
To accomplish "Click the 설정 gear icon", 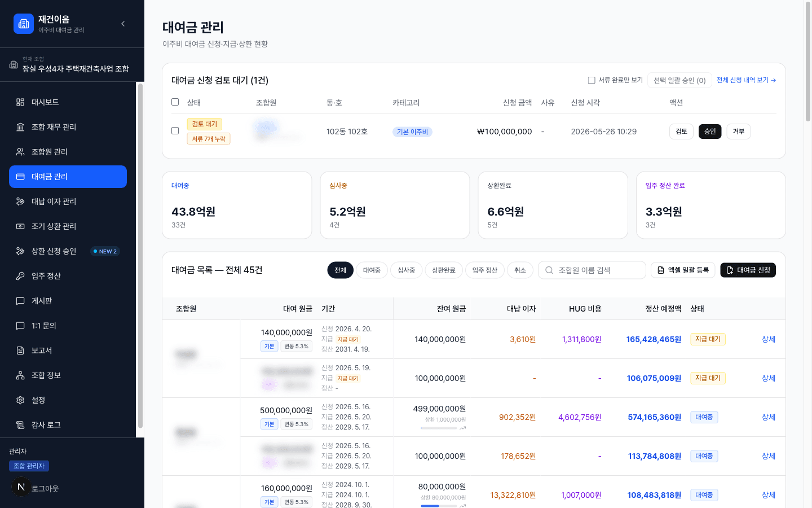I will [x=20, y=400].
